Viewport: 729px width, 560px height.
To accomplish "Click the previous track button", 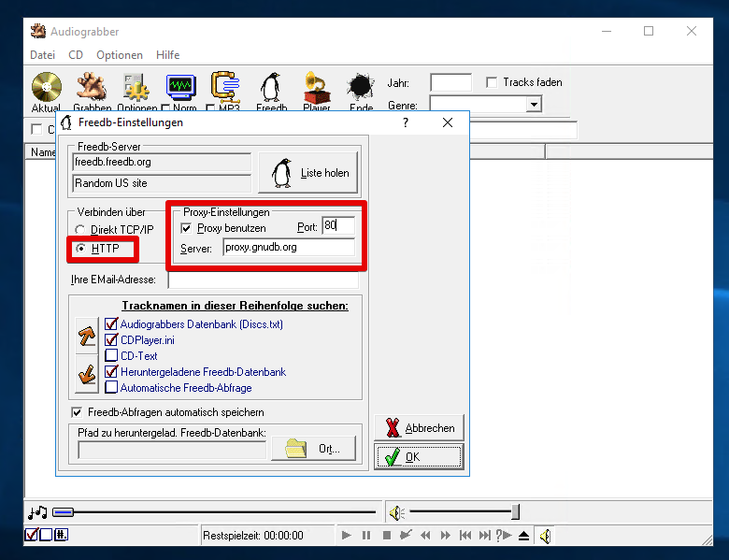I will tap(465, 536).
